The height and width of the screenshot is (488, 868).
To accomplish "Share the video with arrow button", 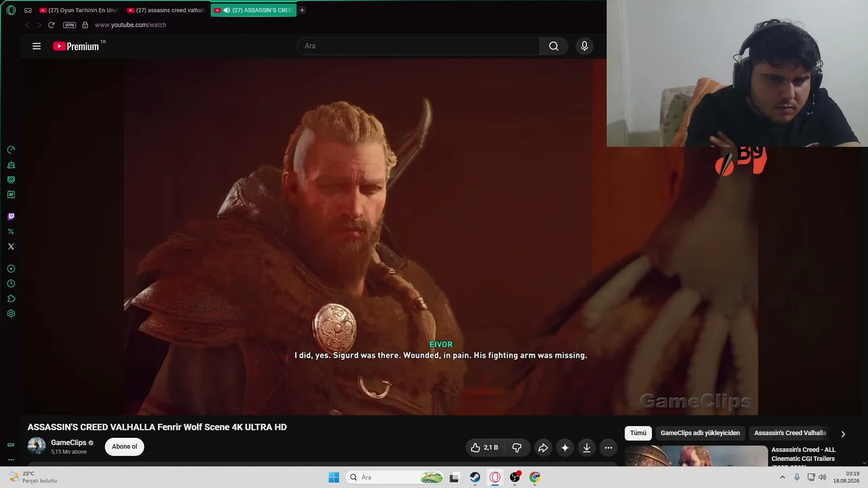I will pyautogui.click(x=542, y=447).
